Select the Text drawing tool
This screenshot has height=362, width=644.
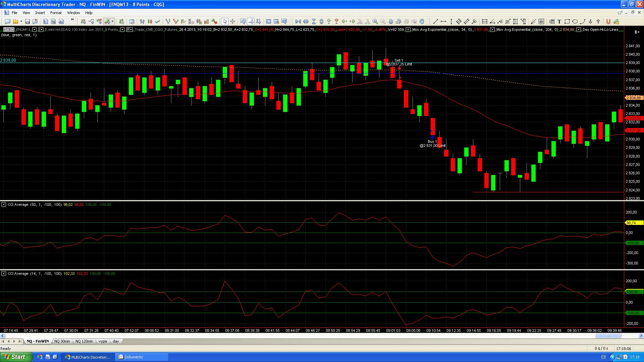[559, 21]
